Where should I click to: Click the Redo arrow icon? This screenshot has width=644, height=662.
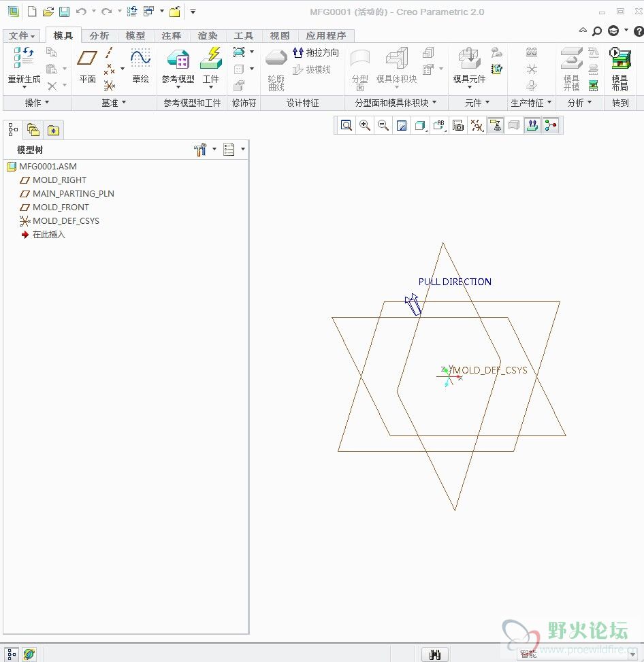(x=106, y=12)
